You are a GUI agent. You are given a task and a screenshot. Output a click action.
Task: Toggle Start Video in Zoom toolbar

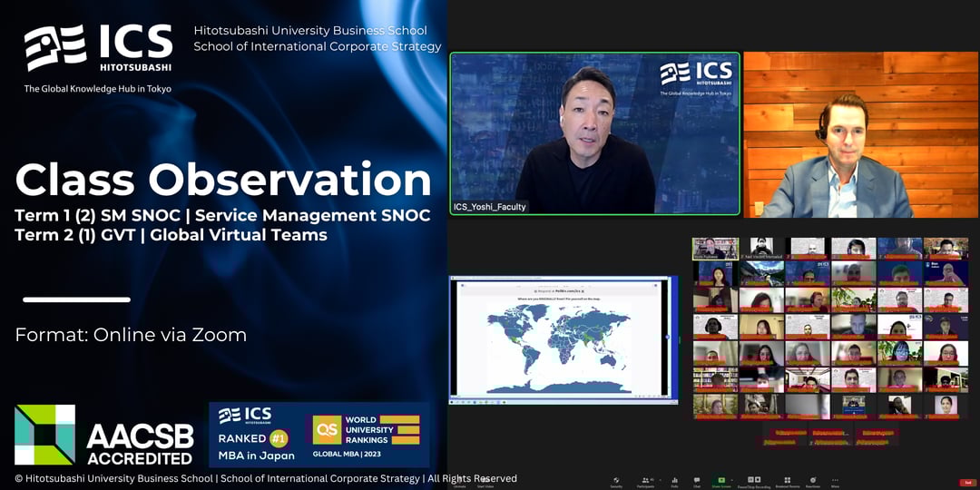[x=485, y=483]
